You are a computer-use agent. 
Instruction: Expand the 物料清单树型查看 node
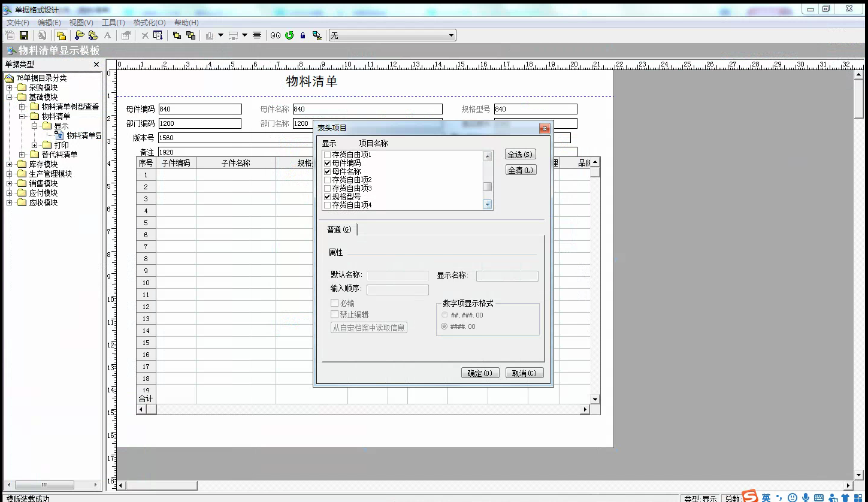point(22,107)
